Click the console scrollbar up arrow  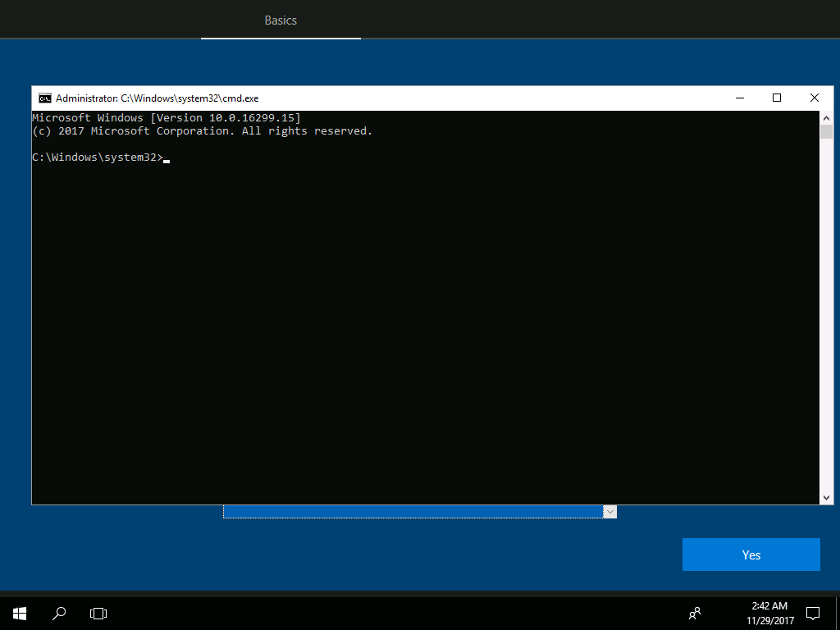[x=826, y=118]
